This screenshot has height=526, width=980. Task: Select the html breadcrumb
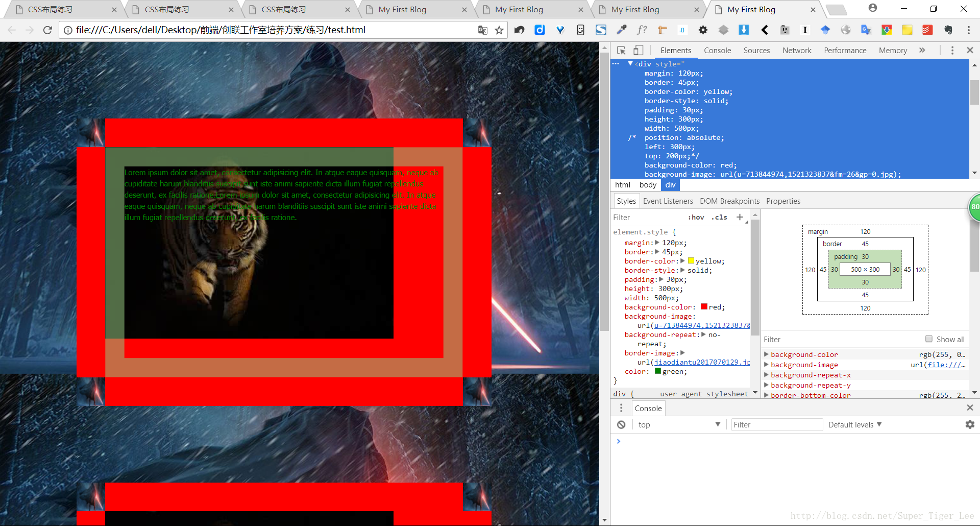[x=622, y=185]
